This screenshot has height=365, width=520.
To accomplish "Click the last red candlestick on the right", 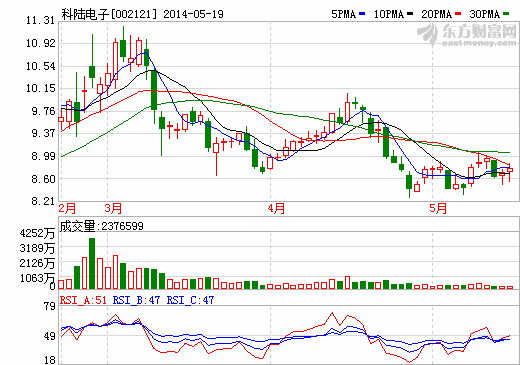I will [510, 170].
